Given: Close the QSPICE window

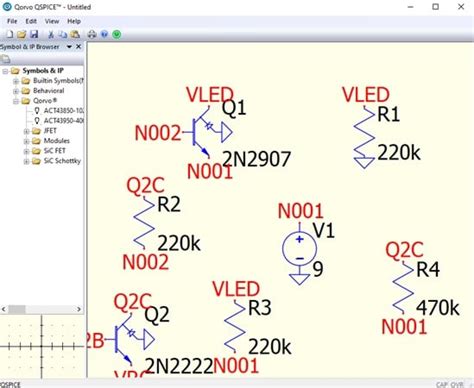Looking at the screenshot, I should [461, 7].
